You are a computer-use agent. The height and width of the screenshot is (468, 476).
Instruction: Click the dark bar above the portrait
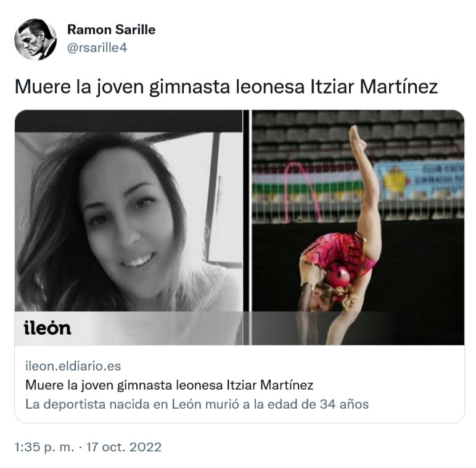coord(129,121)
